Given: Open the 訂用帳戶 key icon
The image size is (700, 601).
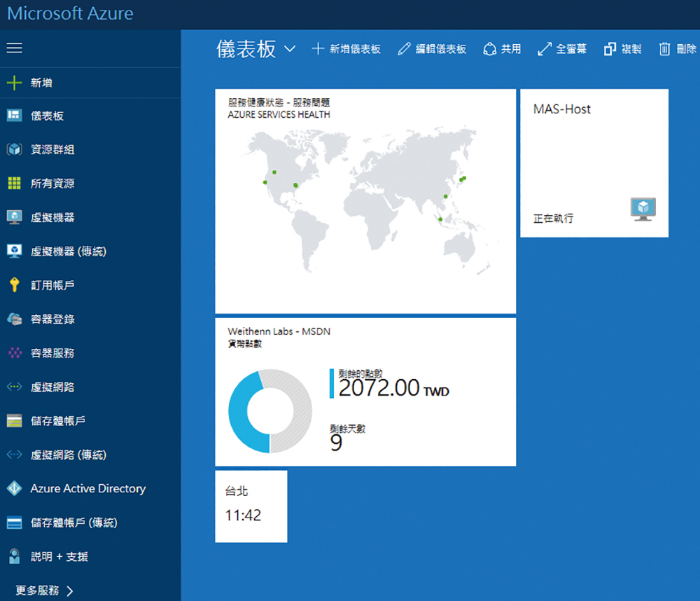Looking at the screenshot, I should click(x=14, y=285).
